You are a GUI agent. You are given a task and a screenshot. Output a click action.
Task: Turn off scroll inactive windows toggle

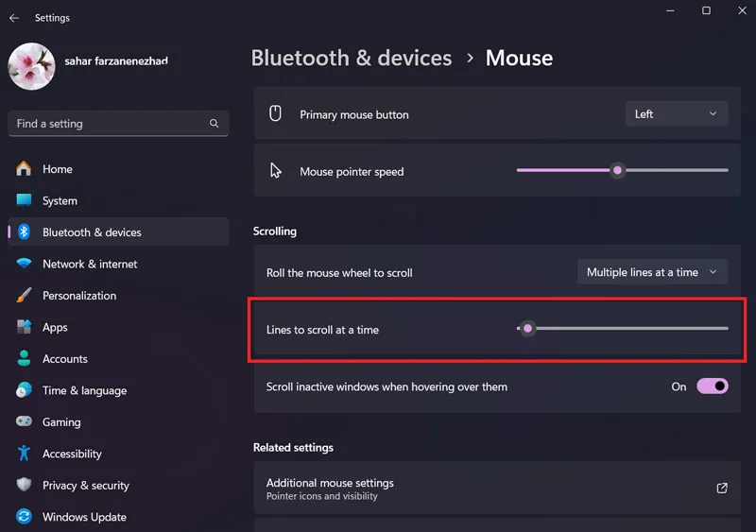pos(713,386)
